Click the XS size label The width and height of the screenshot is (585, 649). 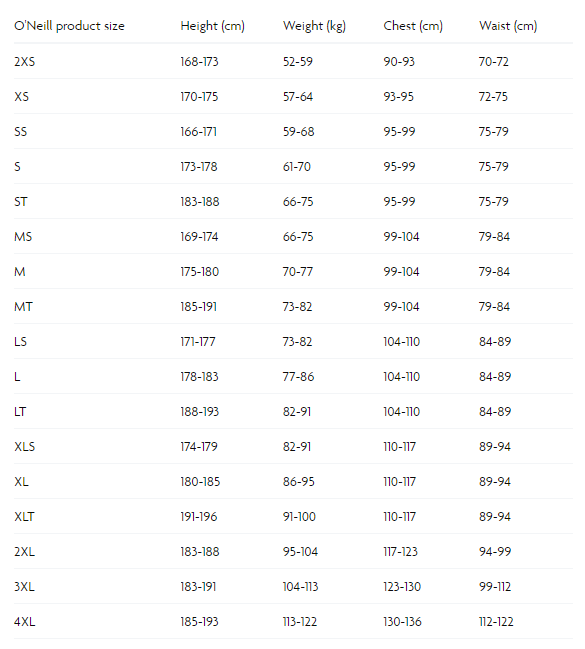22,97
